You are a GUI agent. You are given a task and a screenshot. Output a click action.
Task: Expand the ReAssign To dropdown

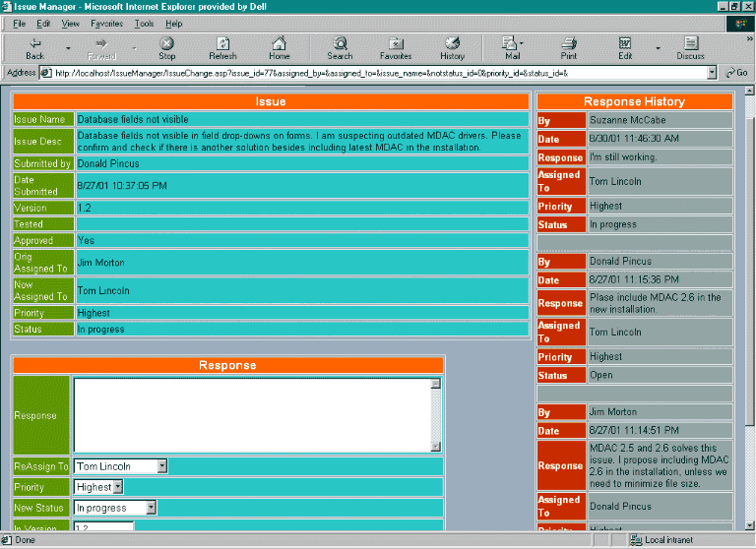(x=162, y=466)
